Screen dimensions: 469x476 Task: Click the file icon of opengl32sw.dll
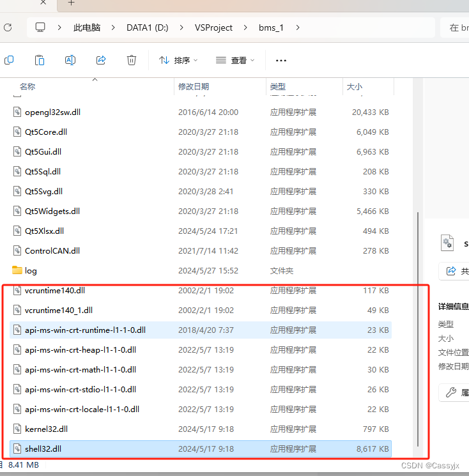(17, 112)
